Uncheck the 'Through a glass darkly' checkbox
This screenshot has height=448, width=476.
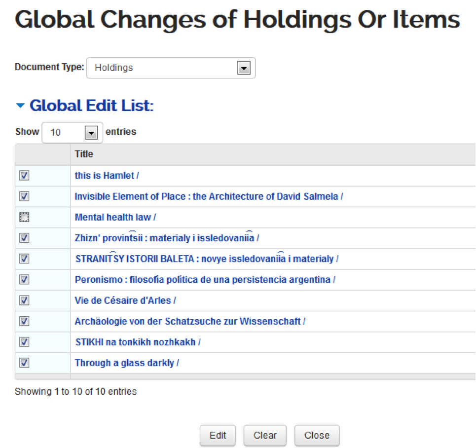(x=25, y=363)
